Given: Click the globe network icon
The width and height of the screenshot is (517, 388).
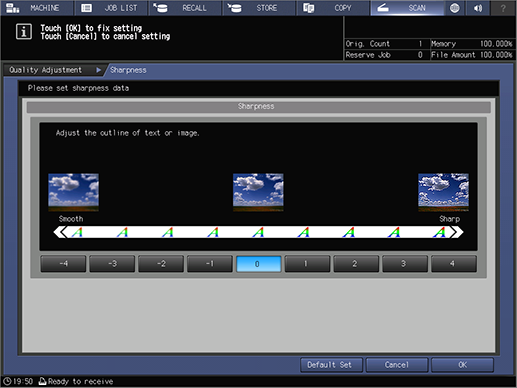Looking at the screenshot, I should click(x=455, y=8).
